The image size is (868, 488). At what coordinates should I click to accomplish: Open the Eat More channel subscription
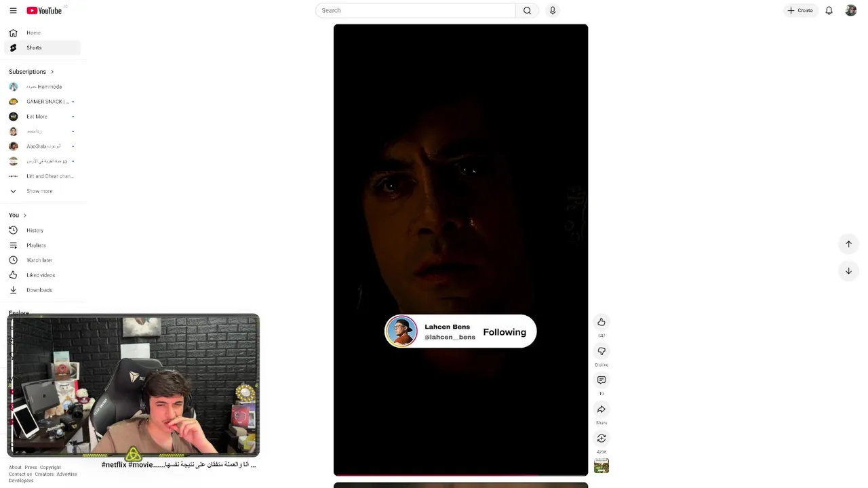[42, 117]
